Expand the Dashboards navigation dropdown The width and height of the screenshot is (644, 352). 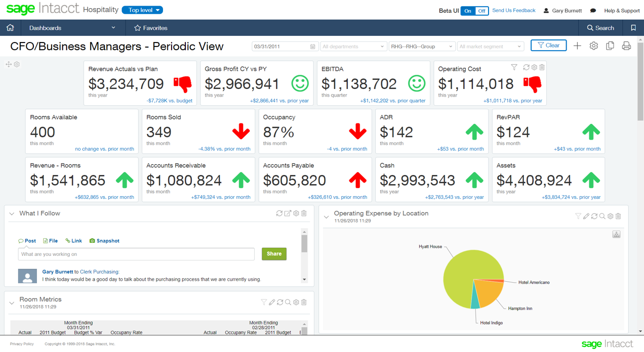coord(72,28)
